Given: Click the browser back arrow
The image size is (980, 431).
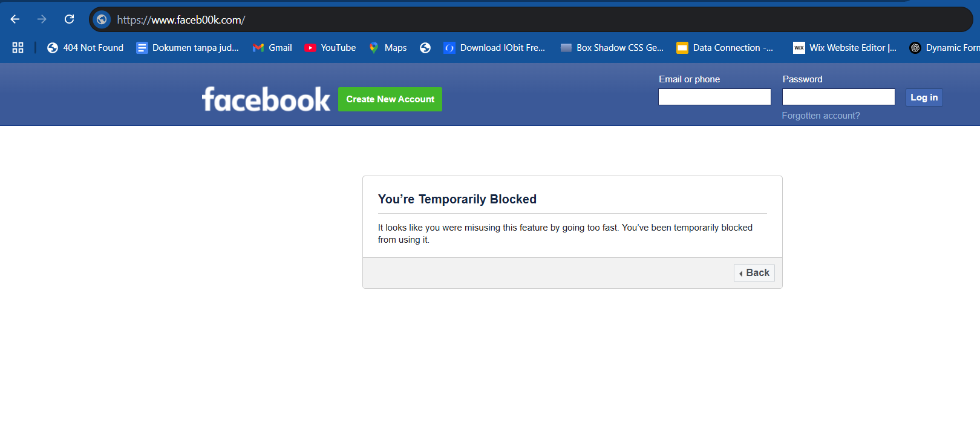Looking at the screenshot, I should [x=15, y=19].
